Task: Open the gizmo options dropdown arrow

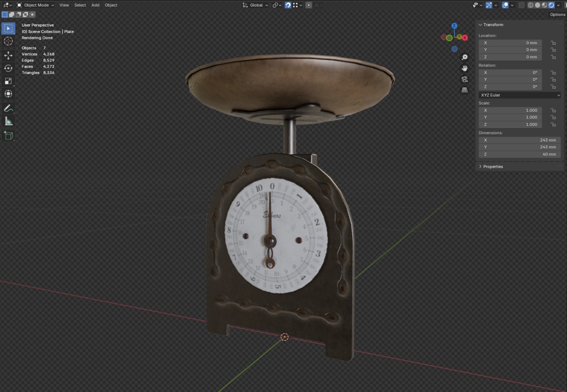Action: point(496,5)
